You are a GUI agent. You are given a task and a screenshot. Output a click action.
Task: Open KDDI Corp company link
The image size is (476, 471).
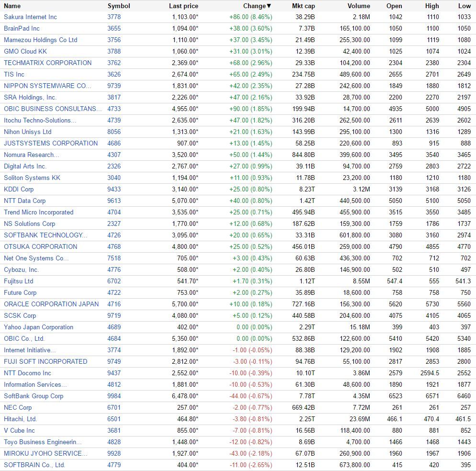(x=19, y=190)
